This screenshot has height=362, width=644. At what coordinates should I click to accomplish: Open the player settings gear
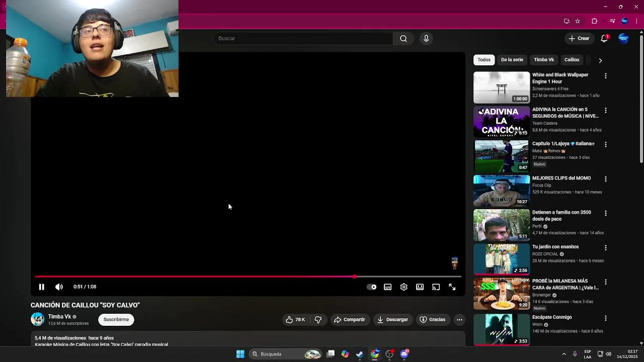[x=404, y=287]
